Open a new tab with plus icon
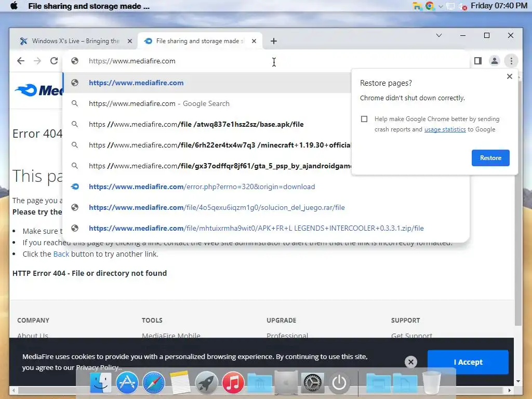532x399 pixels. [x=273, y=41]
